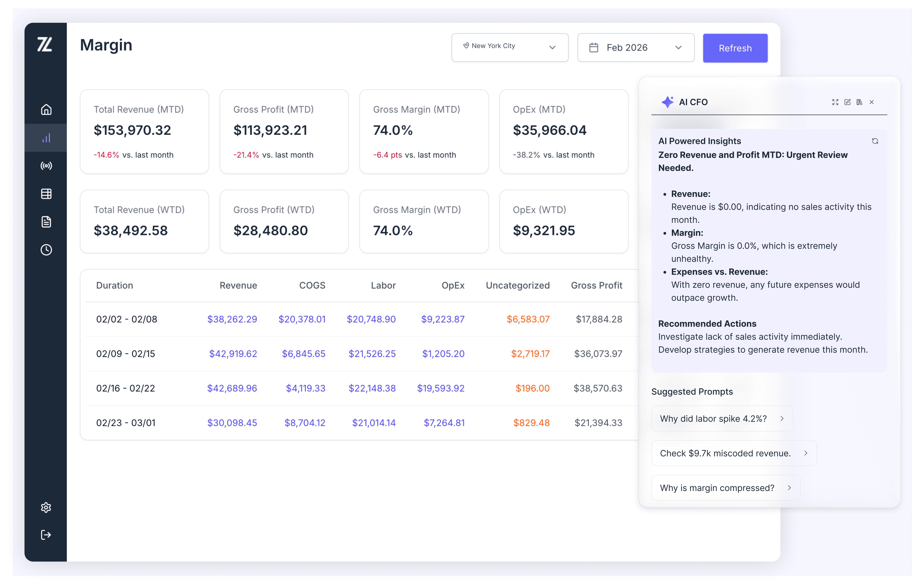
Task: Click the logout icon in sidebar
Action: point(46,535)
